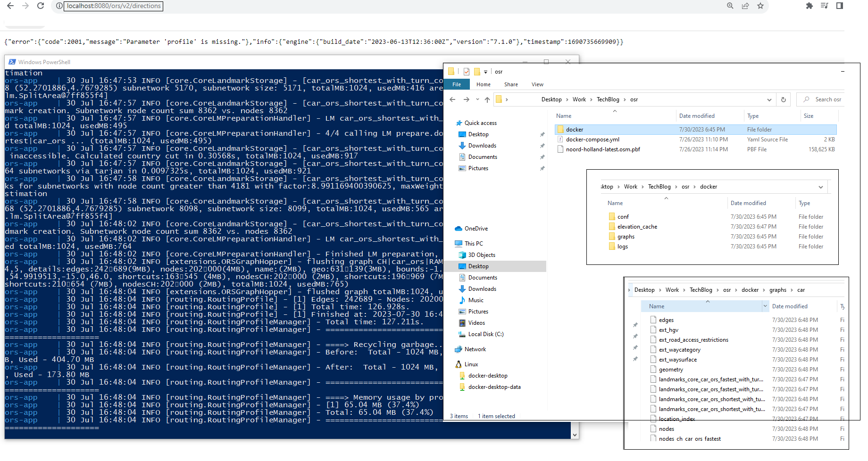
Task: Open OneDrive in navigation pane
Action: click(x=476, y=229)
